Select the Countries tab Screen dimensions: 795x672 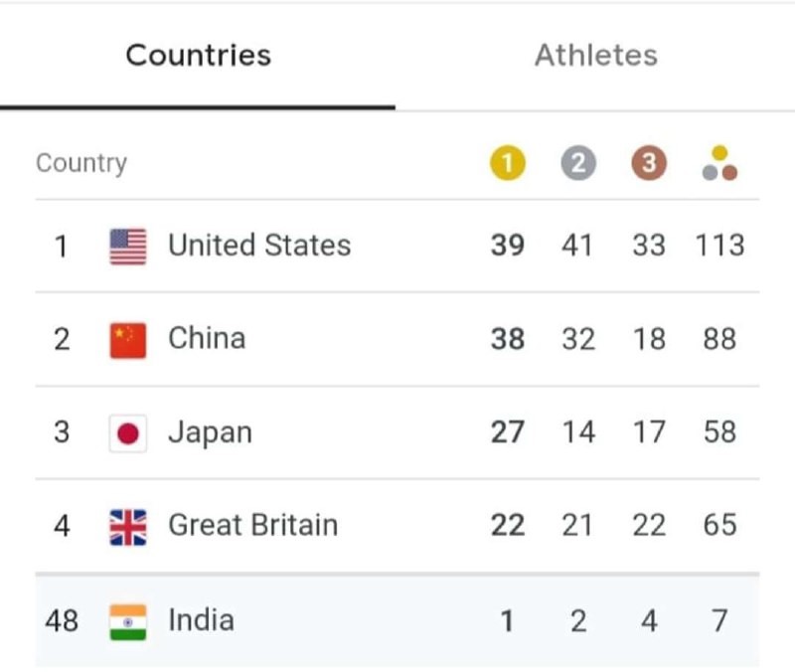[198, 55]
